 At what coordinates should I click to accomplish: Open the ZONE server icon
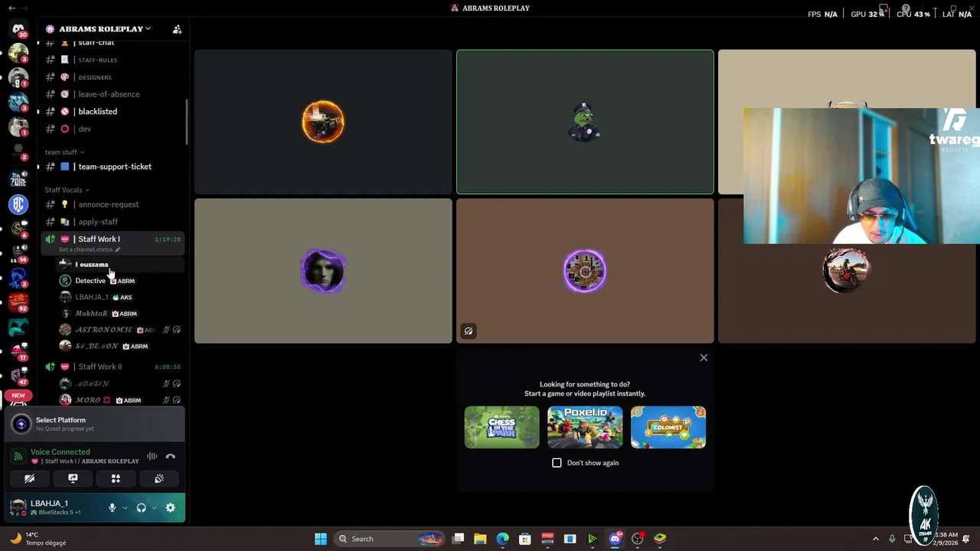coord(18,180)
